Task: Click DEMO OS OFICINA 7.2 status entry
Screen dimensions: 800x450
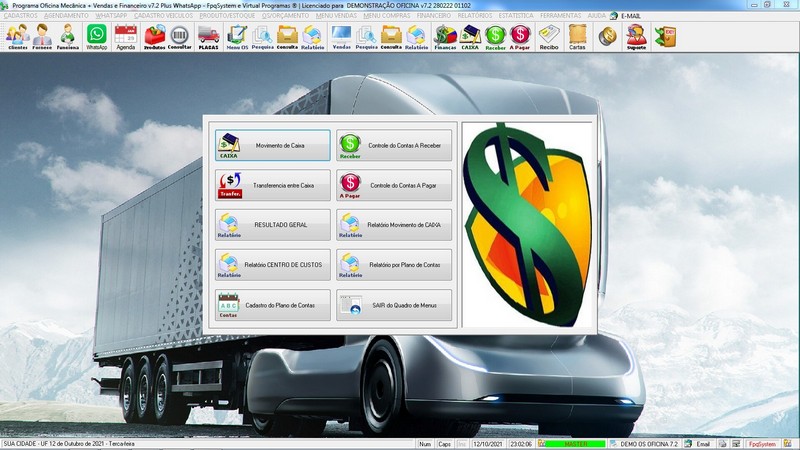Action: (x=648, y=444)
